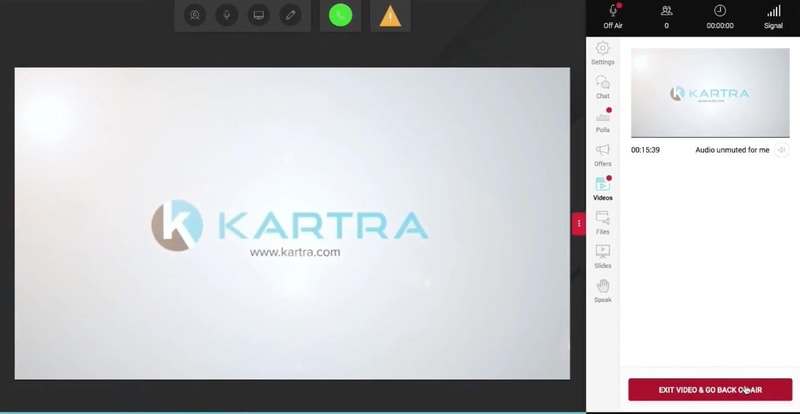Viewport: 800px width, 414px height.
Task: Toggle the microphone in the top toolbar
Action: (227, 15)
